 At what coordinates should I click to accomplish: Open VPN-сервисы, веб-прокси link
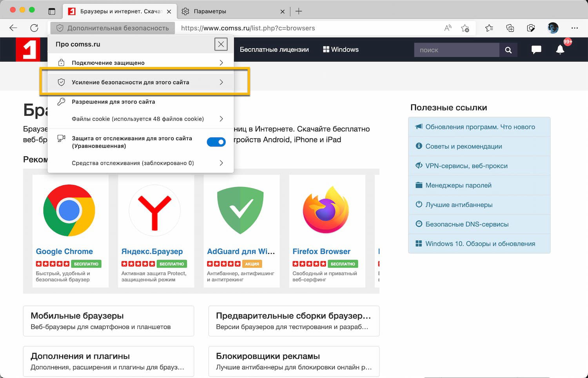[466, 166]
